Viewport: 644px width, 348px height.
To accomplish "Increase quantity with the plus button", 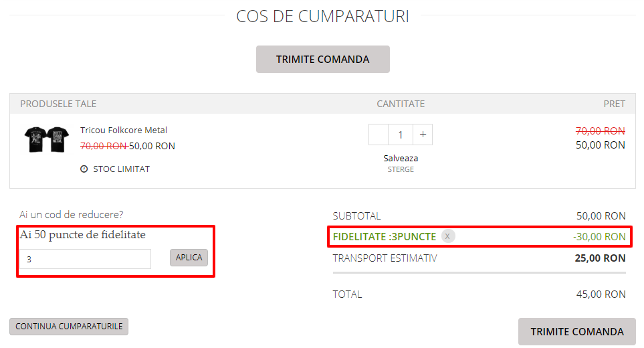I will point(423,135).
